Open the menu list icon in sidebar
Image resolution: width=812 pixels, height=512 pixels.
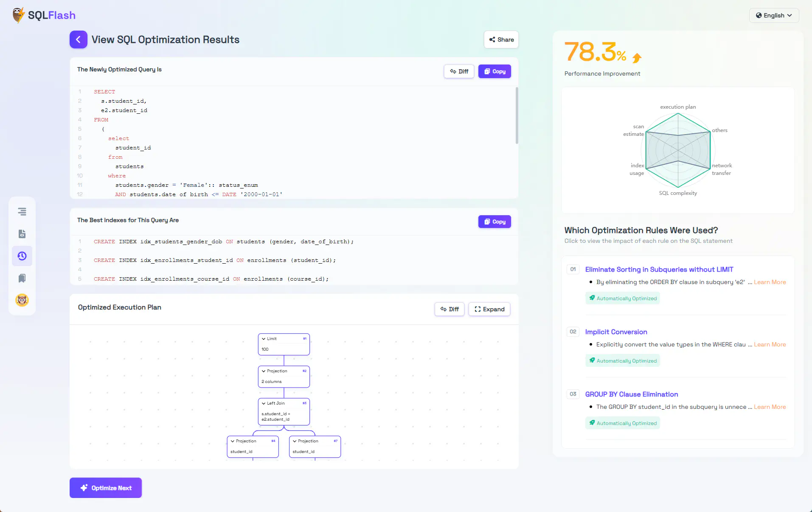click(x=22, y=211)
